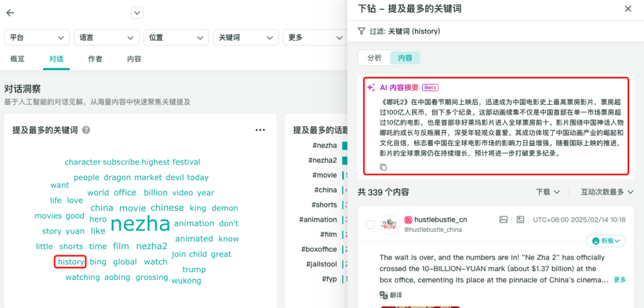Click the article type icon in post header
The height and width of the screenshot is (308, 644).
click(521, 219)
